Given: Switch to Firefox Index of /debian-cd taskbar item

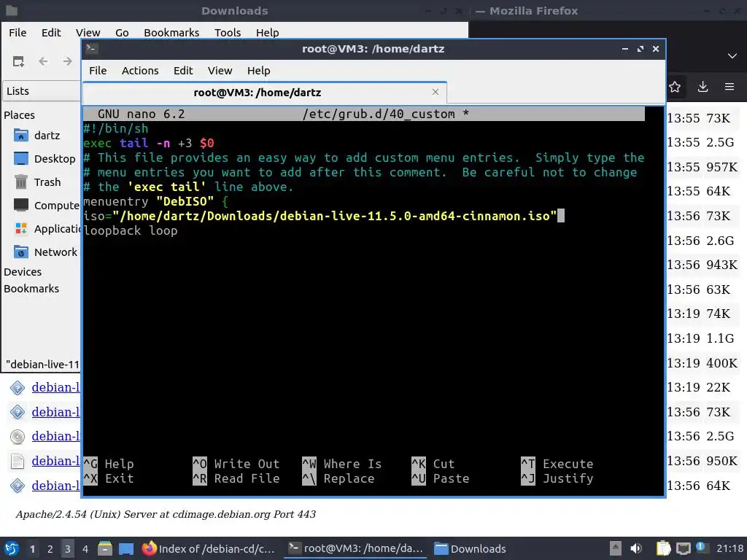Looking at the screenshot, I should click(209, 548).
